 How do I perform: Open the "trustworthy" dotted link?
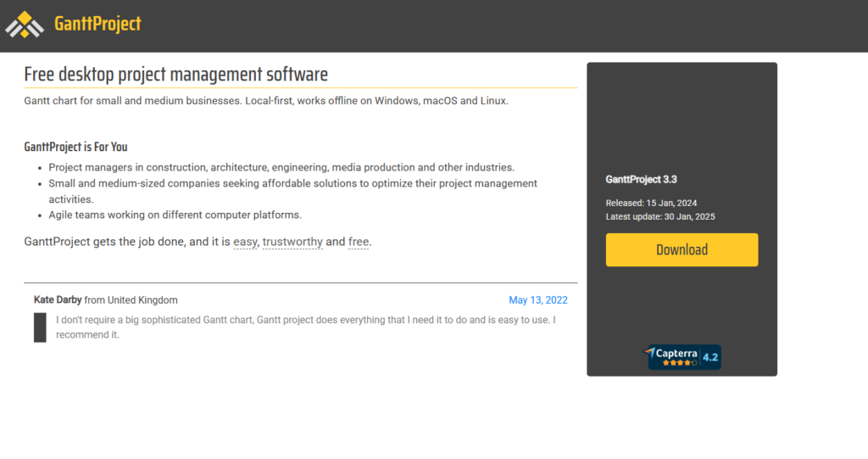[x=292, y=242]
